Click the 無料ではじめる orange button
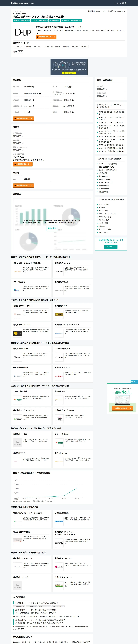The width and height of the screenshot is (138, 644). [x=123, y=408]
